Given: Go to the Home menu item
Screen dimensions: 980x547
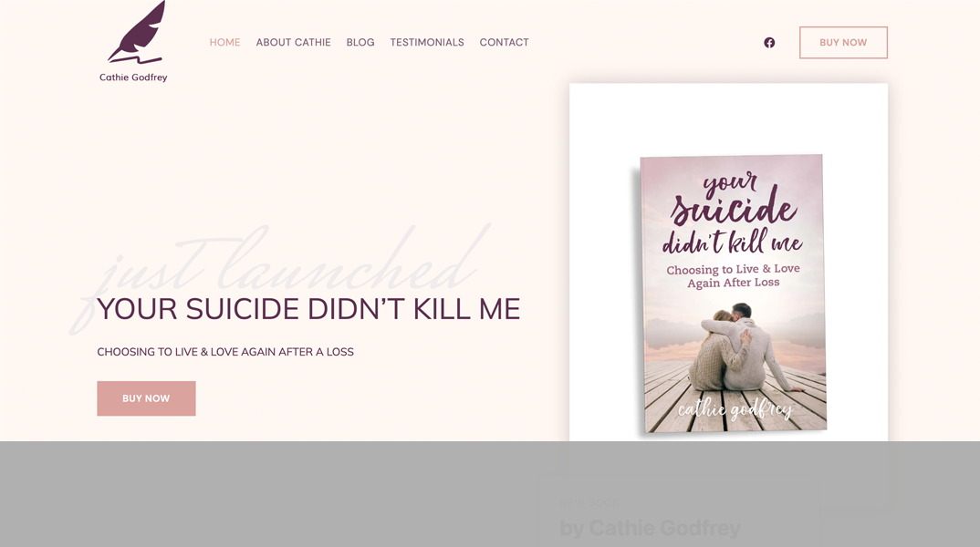Looking at the screenshot, I should click(225, 43).
